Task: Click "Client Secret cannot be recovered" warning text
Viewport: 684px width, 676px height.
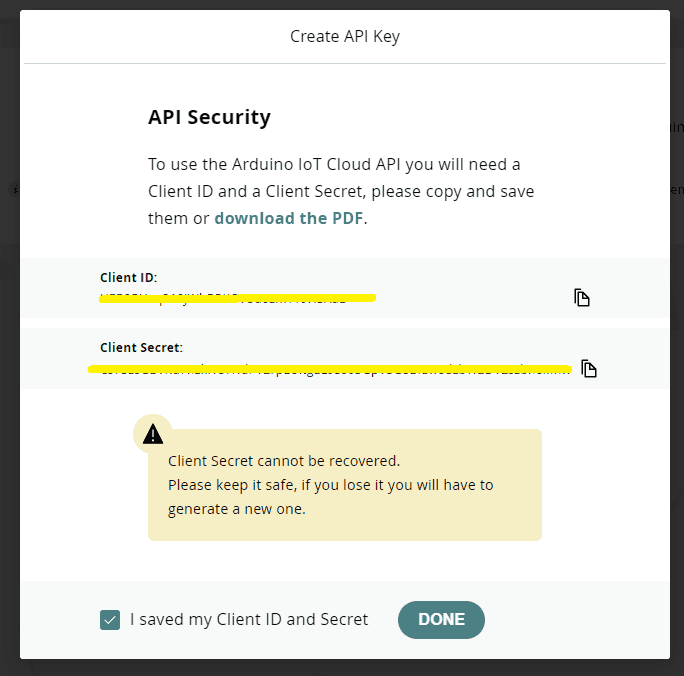Action: (284, 461)
